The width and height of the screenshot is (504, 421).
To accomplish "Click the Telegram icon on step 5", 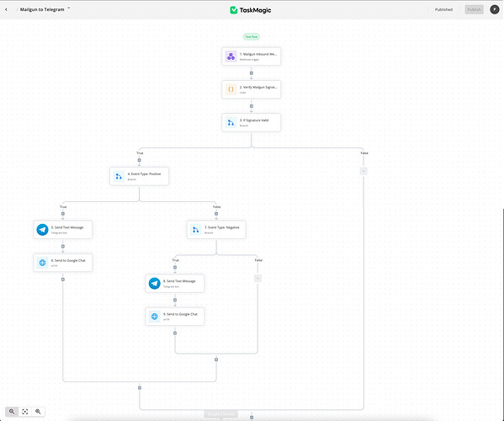I will coord(42,230).
